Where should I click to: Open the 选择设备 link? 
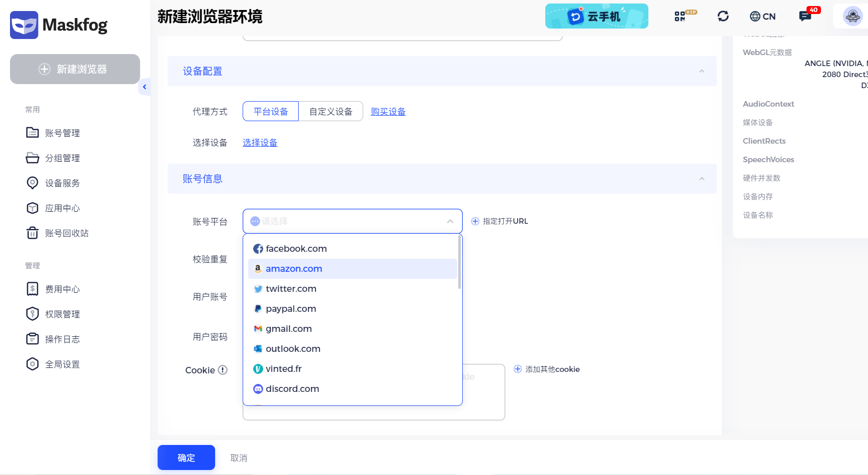(260, 143)
